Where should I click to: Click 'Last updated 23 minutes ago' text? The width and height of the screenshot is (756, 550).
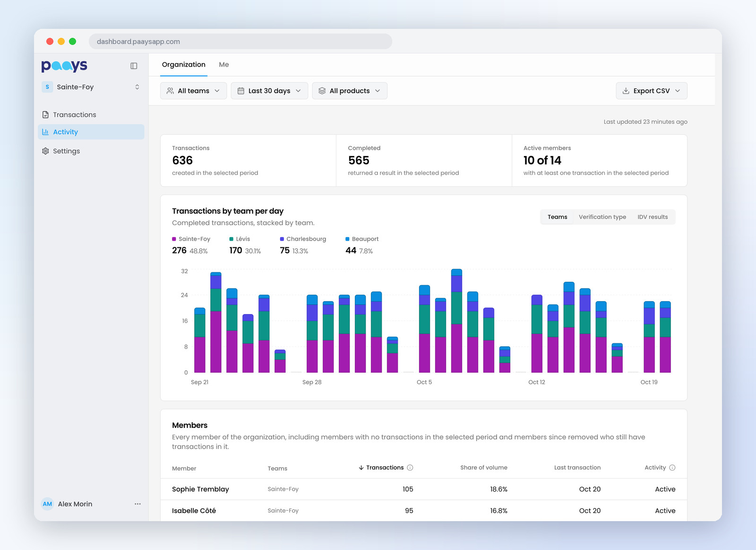pos(645,122)
